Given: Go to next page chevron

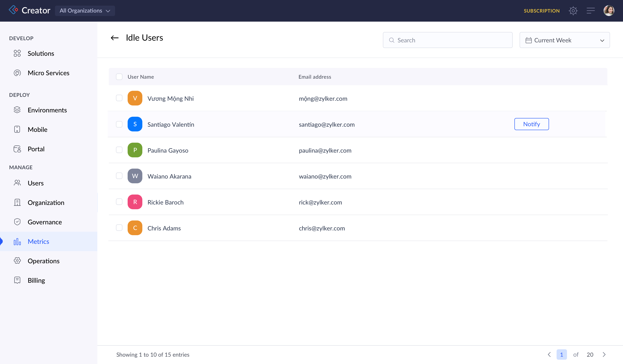Looking at the screenshot, I should click(x=604, y=354).
